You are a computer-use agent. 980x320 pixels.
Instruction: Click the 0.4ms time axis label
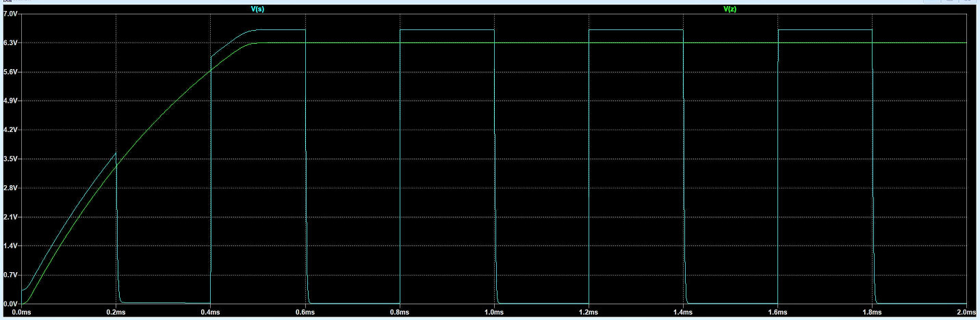coord(211,312)
